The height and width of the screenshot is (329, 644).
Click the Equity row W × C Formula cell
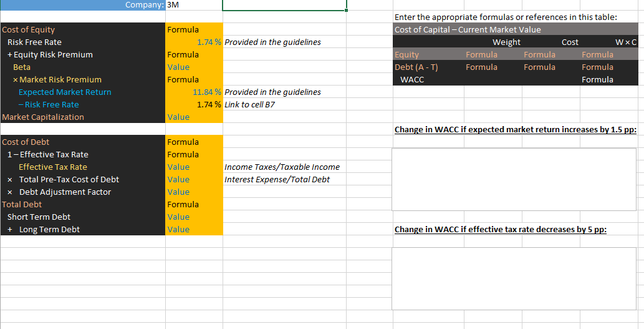point(609,55)
